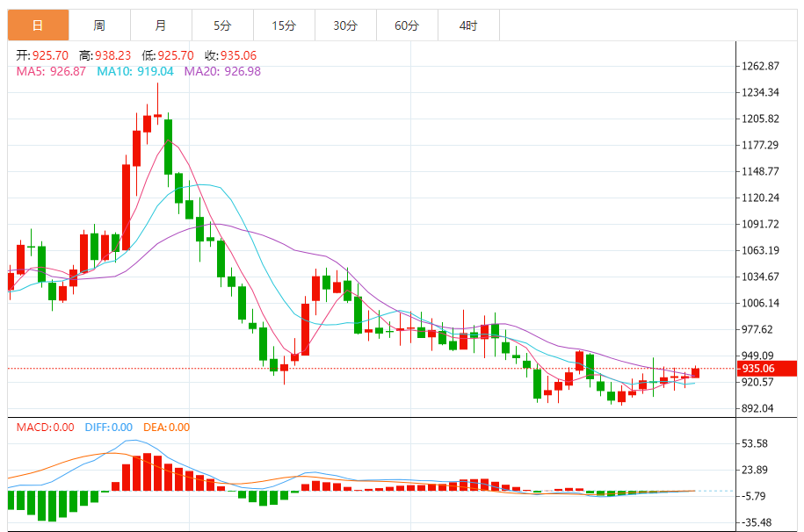This screenshot has height=532, width=804.
Task: Click the opening price 925.70
Action: [50, 55]
